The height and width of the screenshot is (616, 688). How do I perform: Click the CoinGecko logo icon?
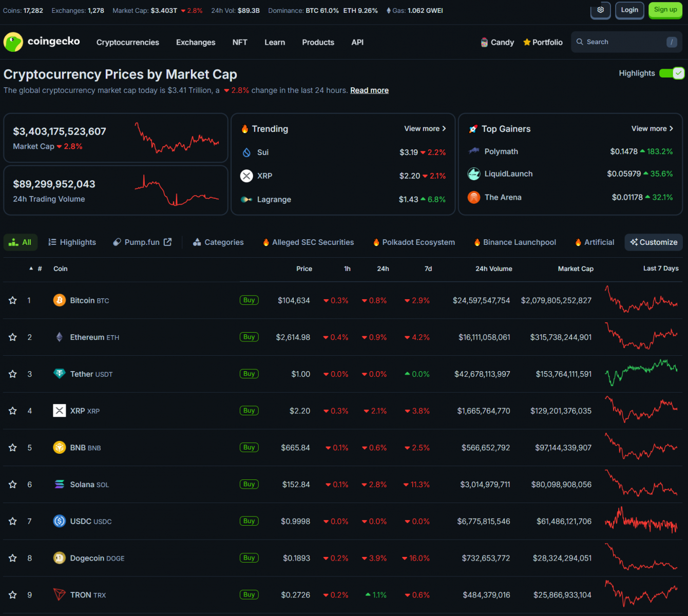coord(13,42)
